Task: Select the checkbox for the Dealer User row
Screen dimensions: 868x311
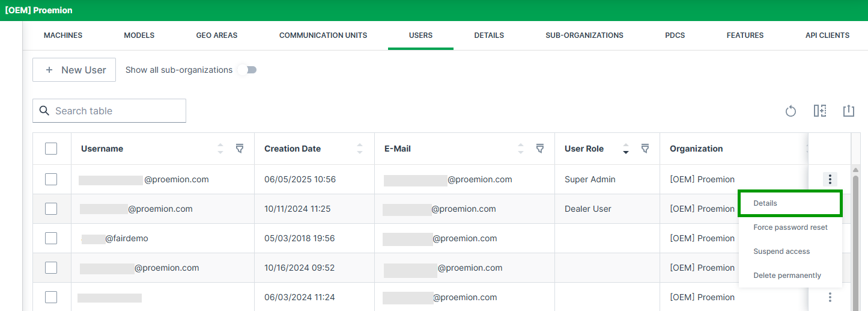Action: tap(51, 209)
